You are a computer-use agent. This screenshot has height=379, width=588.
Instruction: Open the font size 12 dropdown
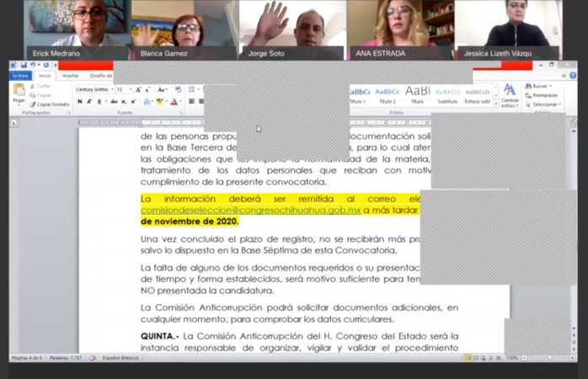click(x=123, y=89)
